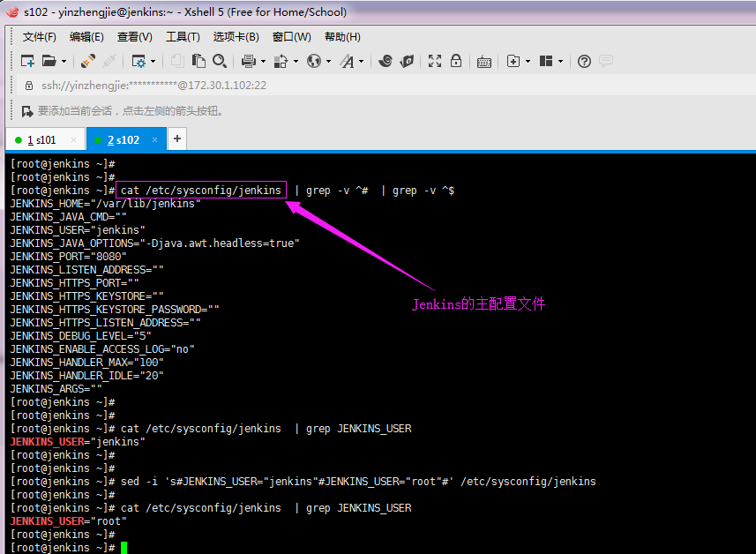Click the padlock icon in address bar
This screenshot has width=756, height=554.
tap(29, 86)
